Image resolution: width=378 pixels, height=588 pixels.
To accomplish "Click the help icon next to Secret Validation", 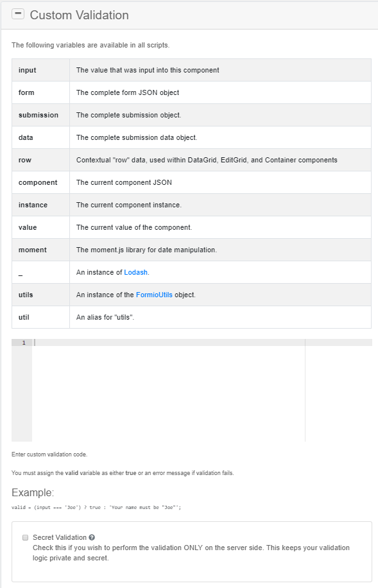I will (91, 537).
